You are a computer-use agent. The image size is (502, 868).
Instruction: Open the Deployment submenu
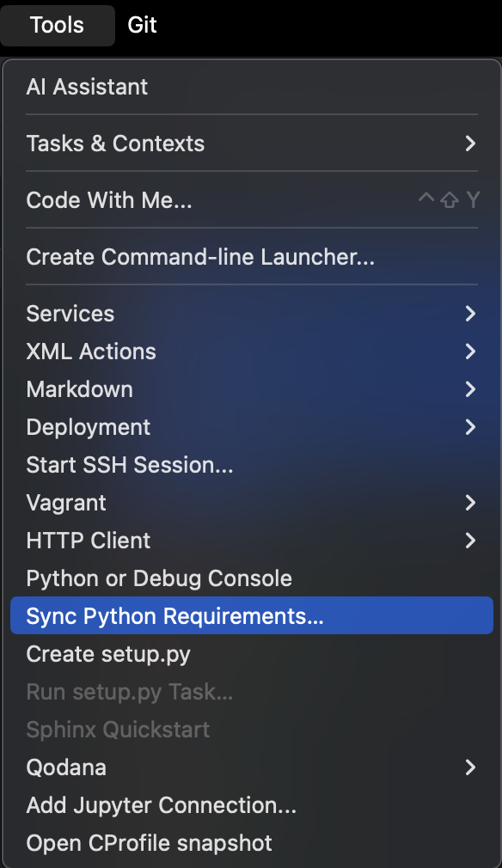(x=252, y=427)
